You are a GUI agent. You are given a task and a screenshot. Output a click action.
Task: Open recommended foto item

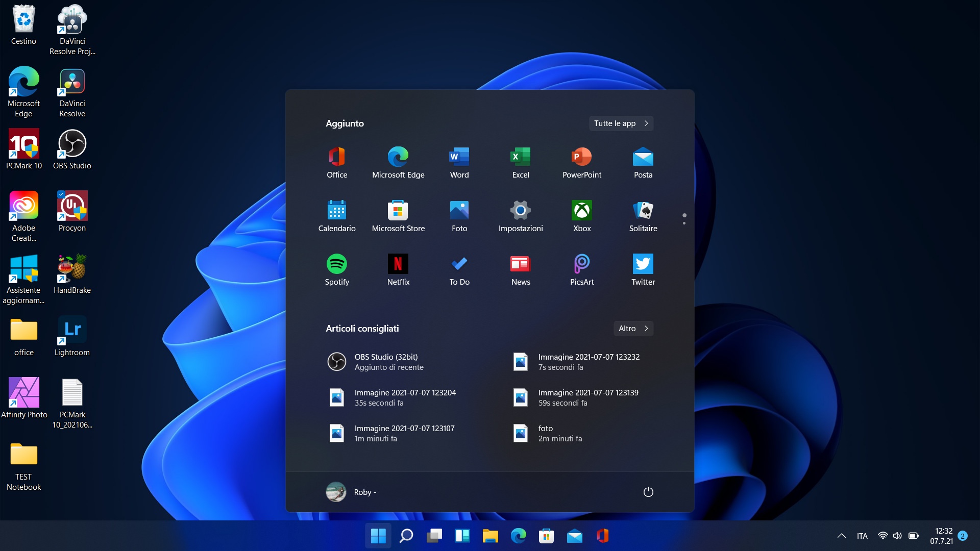(582, 433)
